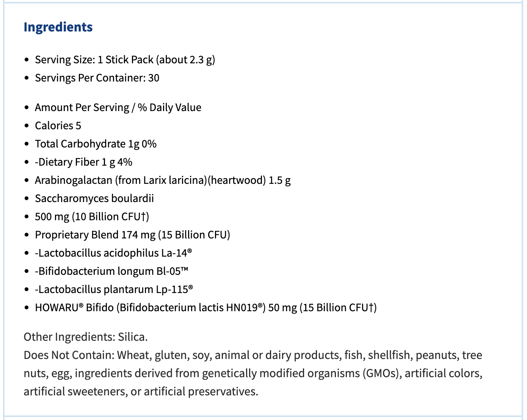Viewport: 527px width, 420px height.
Task: Click the Ingredients heading
Action: [x=58, y=27]
